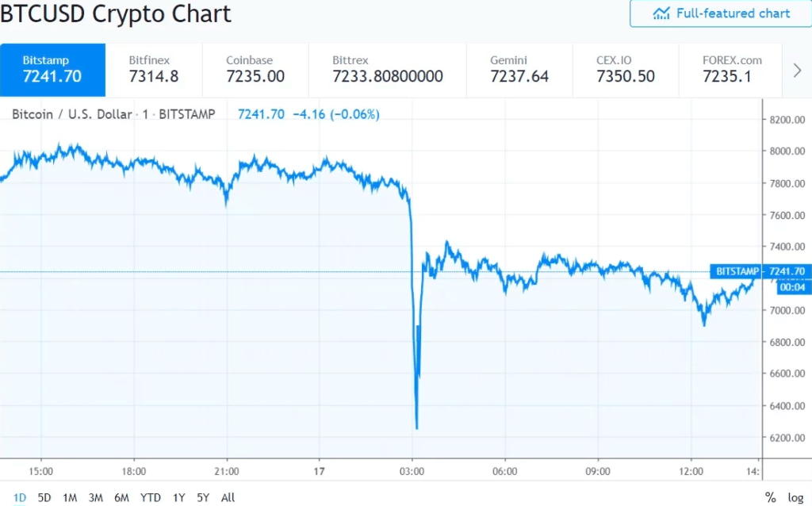812x506 pixels.
Task: Keep the 1D timeframe active
Action: 20,497
